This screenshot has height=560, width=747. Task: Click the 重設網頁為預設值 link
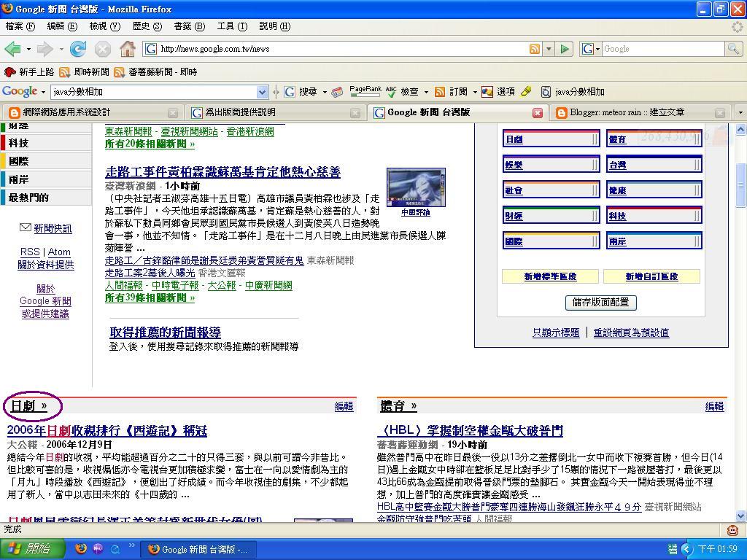(x=631, y=332)
